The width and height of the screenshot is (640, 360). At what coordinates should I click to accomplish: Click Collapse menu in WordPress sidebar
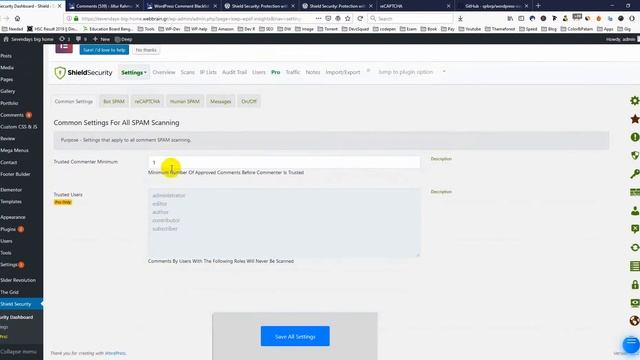[x=18, y=351]
